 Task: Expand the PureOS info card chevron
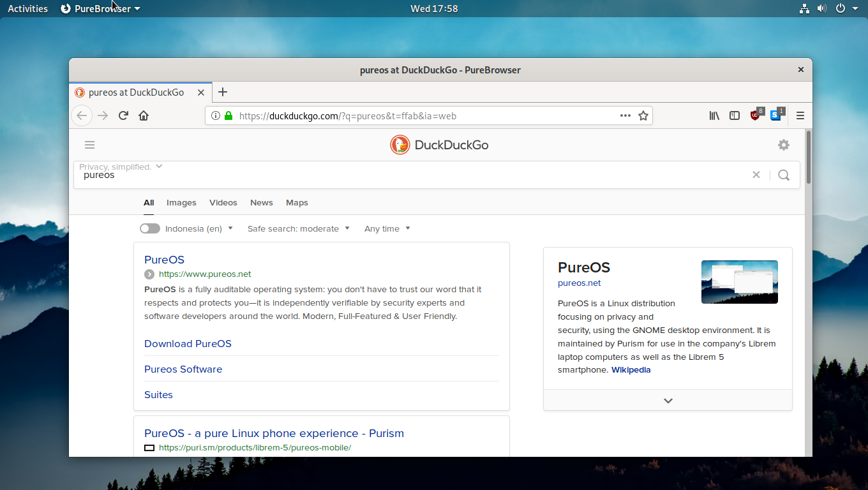[x=668, y=401]
